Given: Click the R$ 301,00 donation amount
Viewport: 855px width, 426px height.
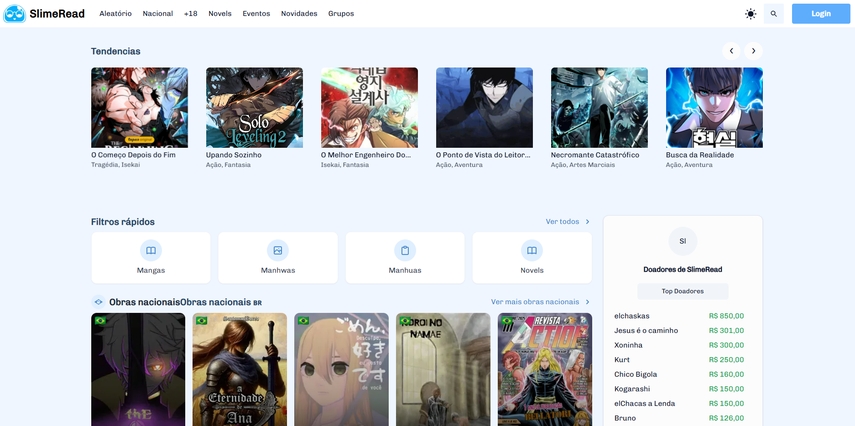Looking at the screenshot, I should point(726,331).
